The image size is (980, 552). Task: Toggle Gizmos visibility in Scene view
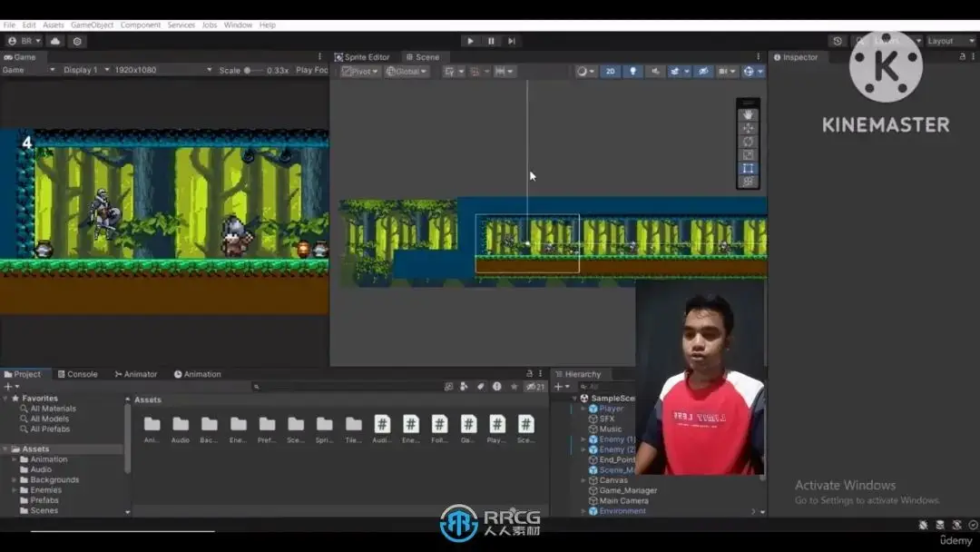tap(748, 71)
